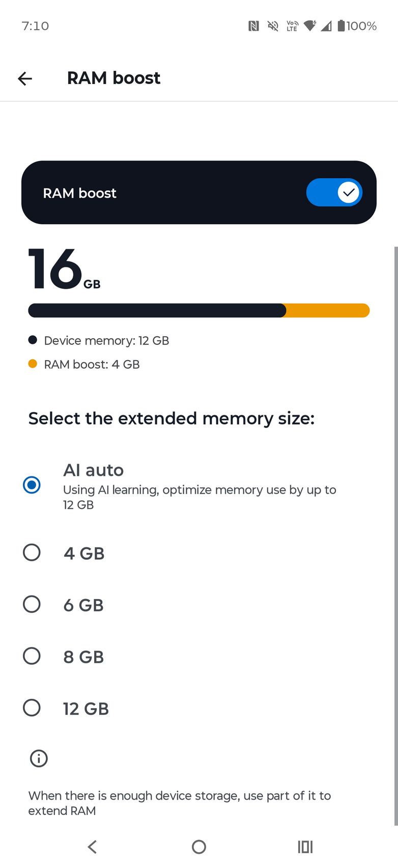Tap the 'RAM boost: 4 GB' legend
Screen dimensions: 398x868
[x=92, y=364]
